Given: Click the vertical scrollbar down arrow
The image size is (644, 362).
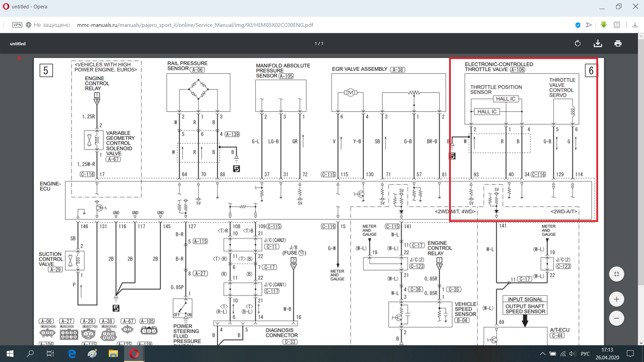Looking at the screenshot, I should pyautogui.click(x=641, y=343).
